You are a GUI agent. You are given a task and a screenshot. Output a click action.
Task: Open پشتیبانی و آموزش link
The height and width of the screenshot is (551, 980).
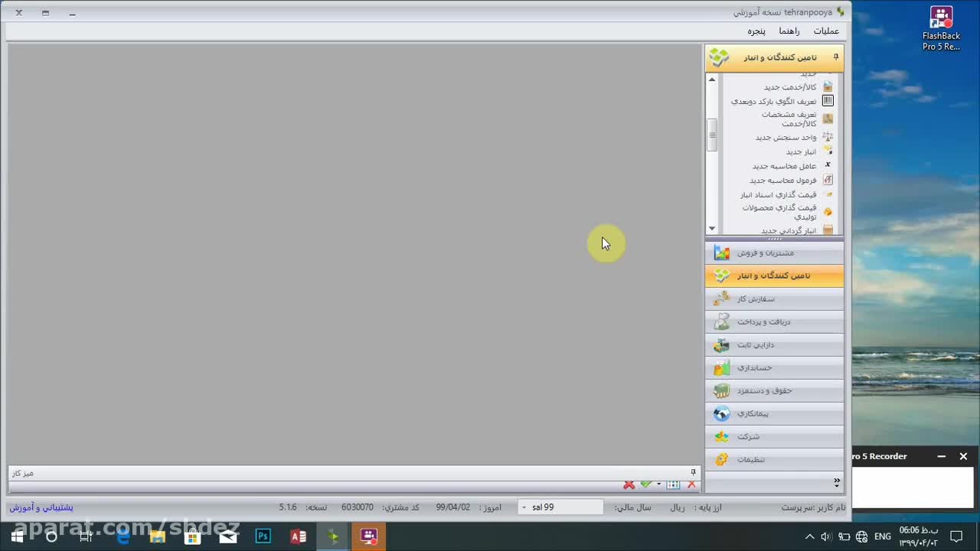point(41,507)
